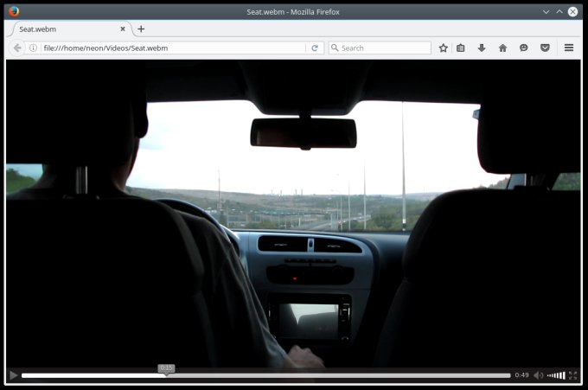
Task: Click the video duration 0:49 label
Action: pyautogui.click(x=521, y=375)
